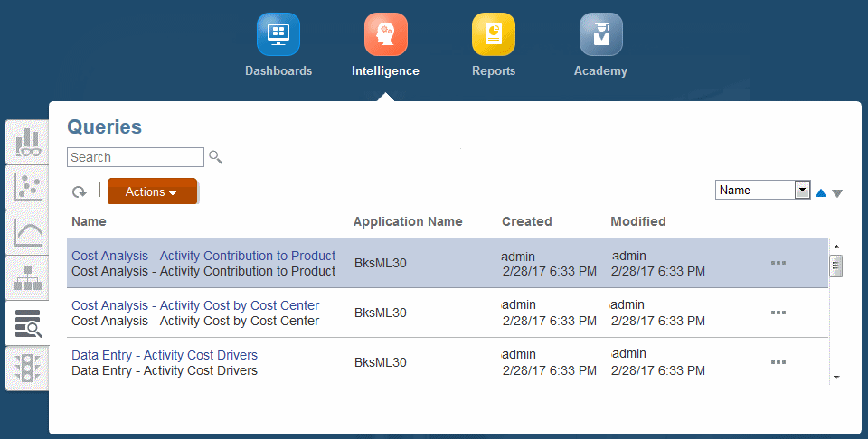Click the Dashboards label
This screenshot has width=868, height=439.
click(x=278, y=70)
